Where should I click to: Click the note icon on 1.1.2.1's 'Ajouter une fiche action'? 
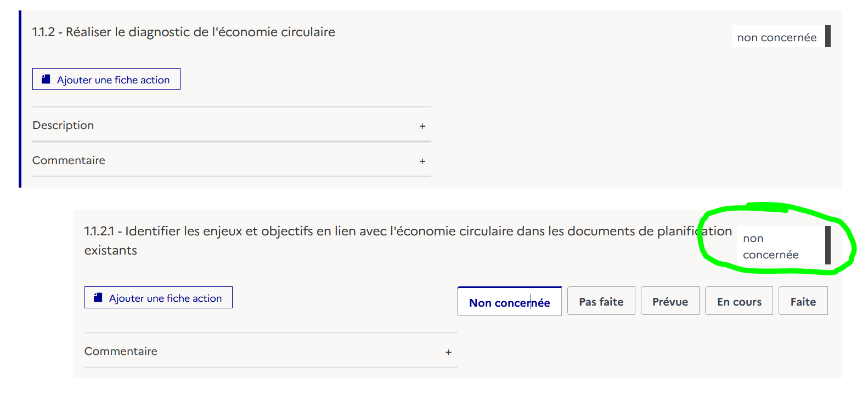[x=98, y=297]
